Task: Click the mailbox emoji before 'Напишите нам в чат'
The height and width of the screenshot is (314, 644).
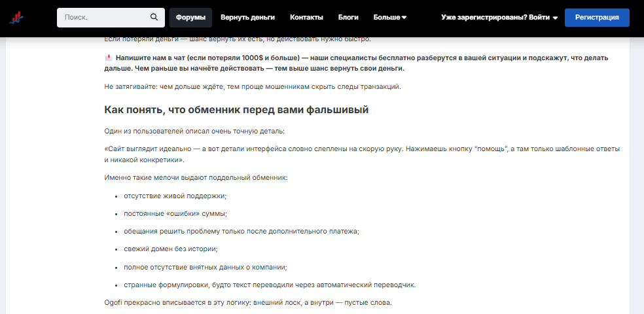Action: tap(109, 58)
